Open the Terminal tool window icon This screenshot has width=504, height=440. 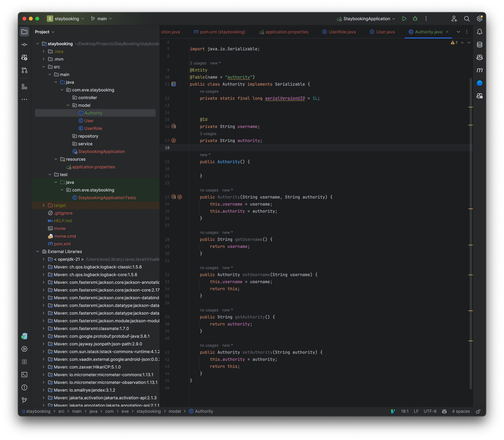(24, 375)
